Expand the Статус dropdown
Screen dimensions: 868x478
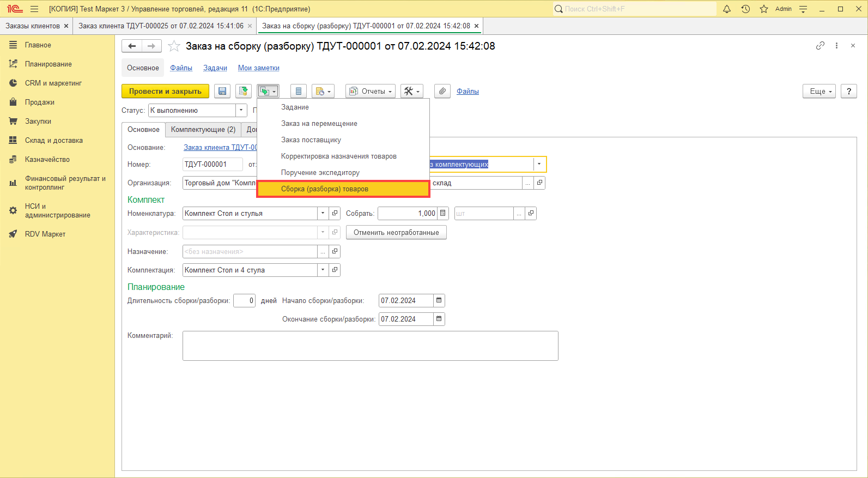click(241, 111)
